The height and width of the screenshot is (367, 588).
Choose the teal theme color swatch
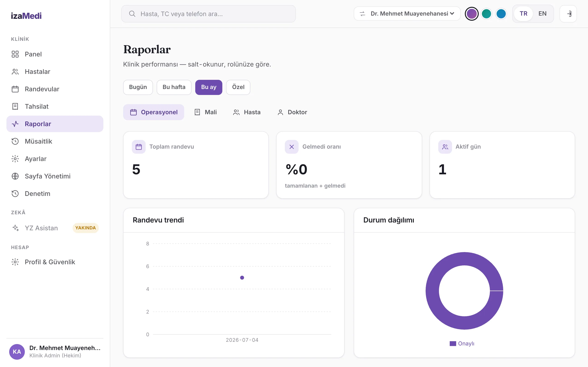click(x=486, y=14)
